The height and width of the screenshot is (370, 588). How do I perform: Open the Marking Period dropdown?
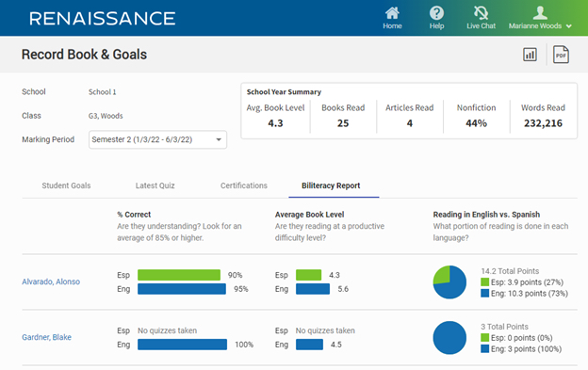click(157, 139)
